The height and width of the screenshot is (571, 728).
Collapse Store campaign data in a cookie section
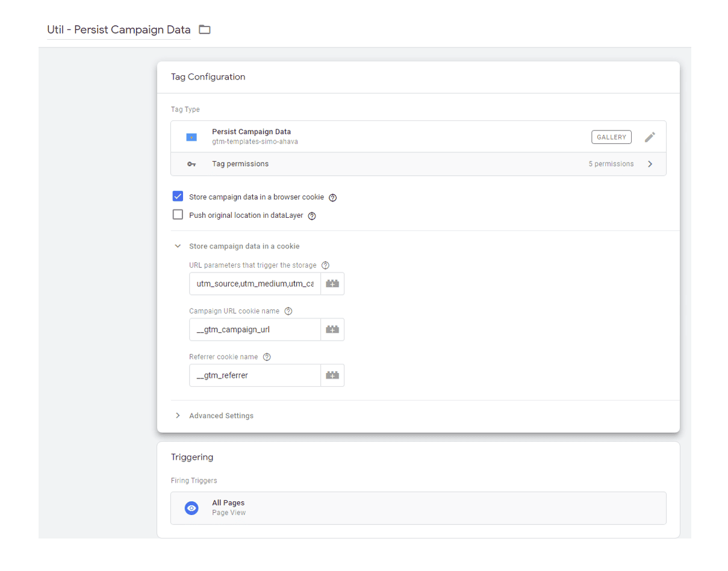click(178, 246)
